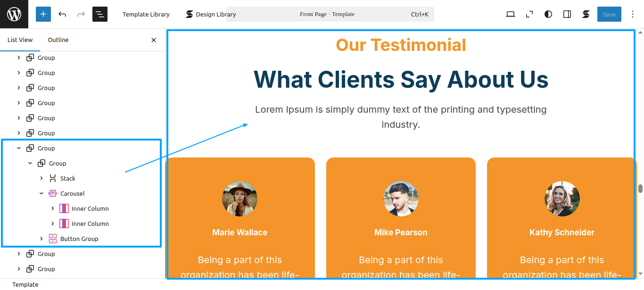Click the Undo arrow icon
The height and width of the screenshot is (290, 644).
pos(62,14)
